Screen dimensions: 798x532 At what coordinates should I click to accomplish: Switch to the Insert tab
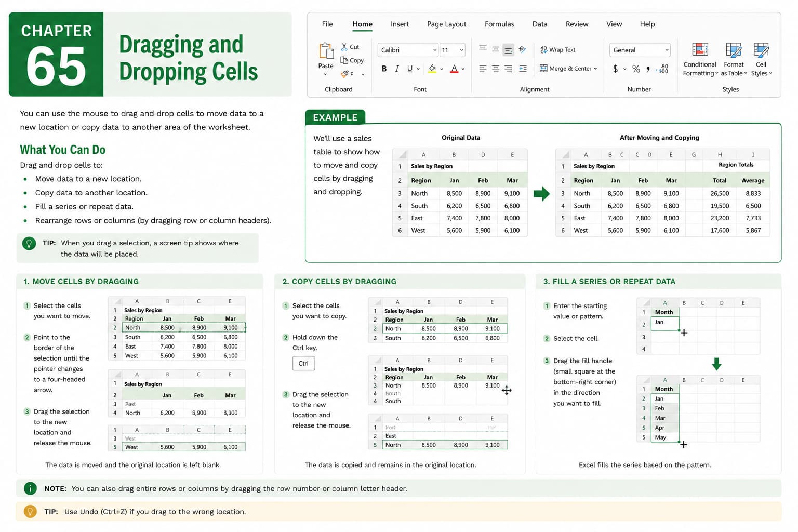coord(400,24)
